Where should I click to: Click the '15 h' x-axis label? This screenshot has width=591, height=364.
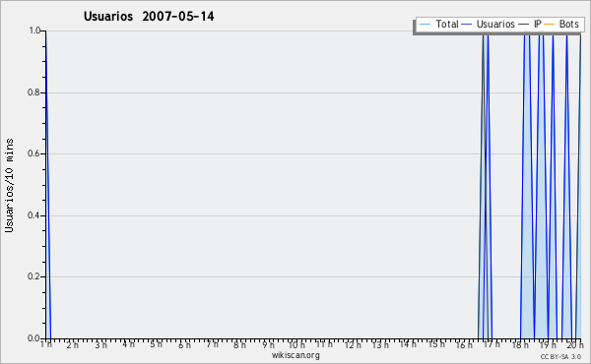pos(436,344)
